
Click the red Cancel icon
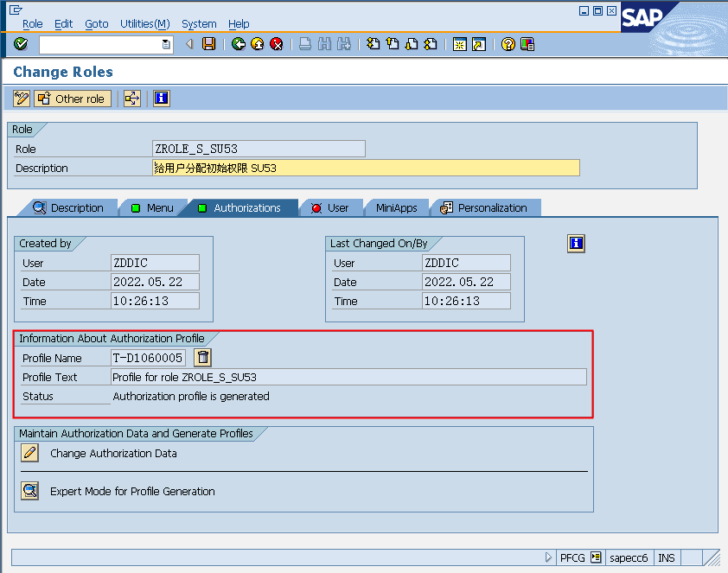point(277,44)
